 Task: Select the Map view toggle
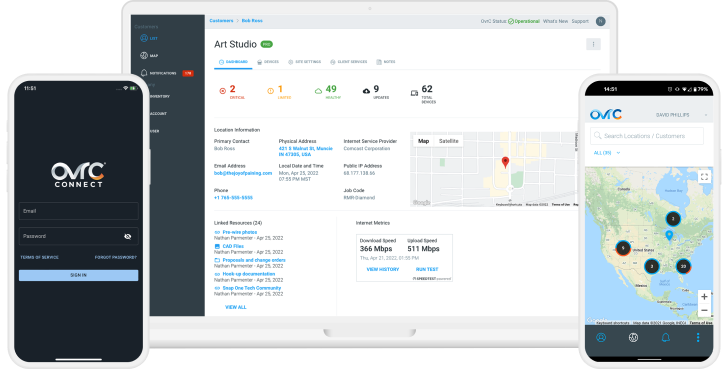point(423,141)
